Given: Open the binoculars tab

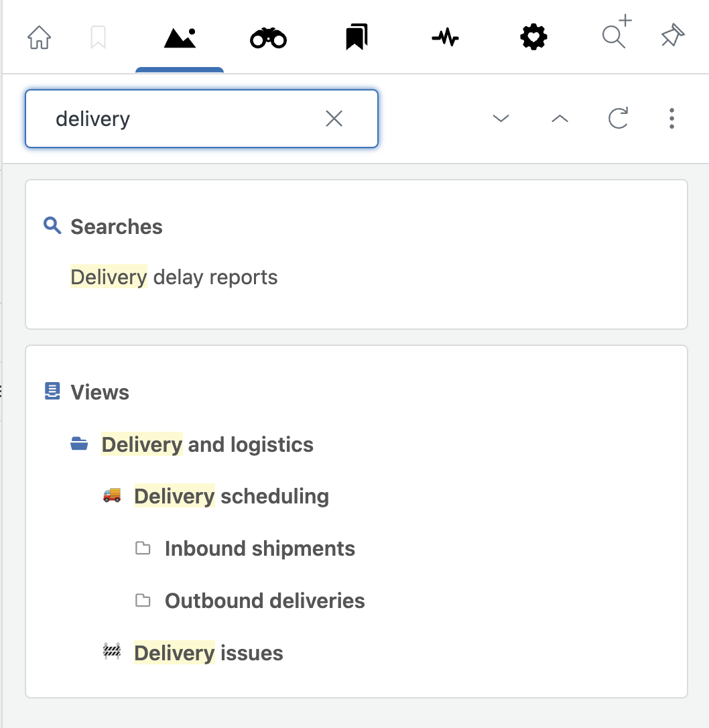Looking at the screenshot, I should [x=268, y=38].
